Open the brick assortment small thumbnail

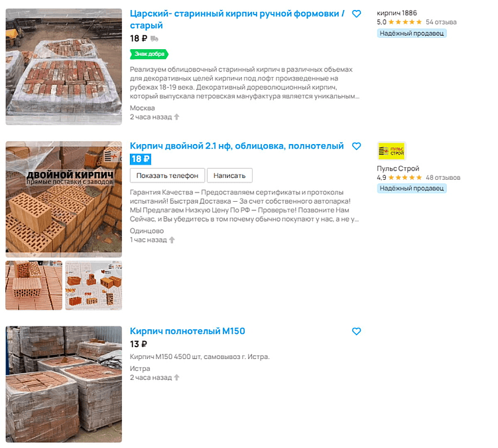pos(93,285)
